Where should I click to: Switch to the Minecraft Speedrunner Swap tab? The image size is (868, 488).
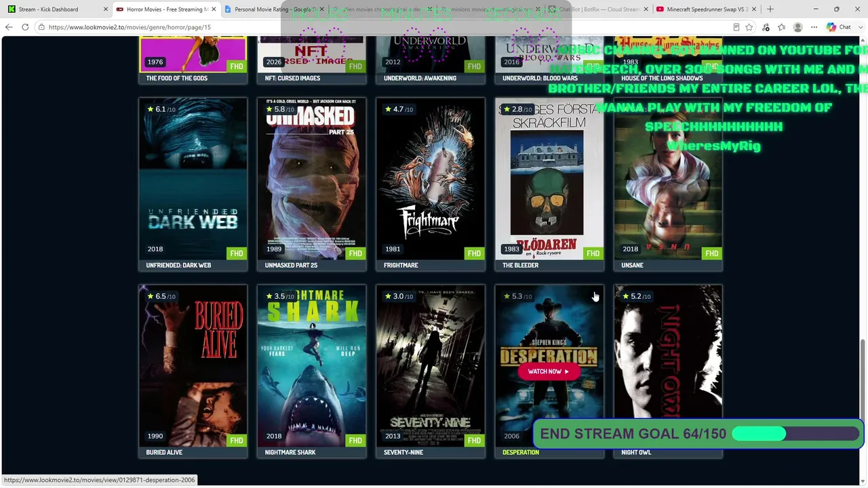click(x=707, y=9)
